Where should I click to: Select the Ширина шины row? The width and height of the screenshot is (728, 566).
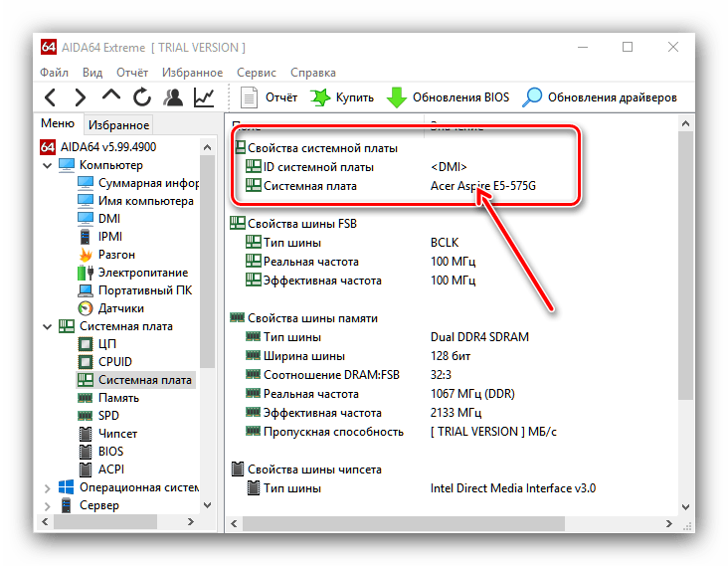(x=358, y=356)
